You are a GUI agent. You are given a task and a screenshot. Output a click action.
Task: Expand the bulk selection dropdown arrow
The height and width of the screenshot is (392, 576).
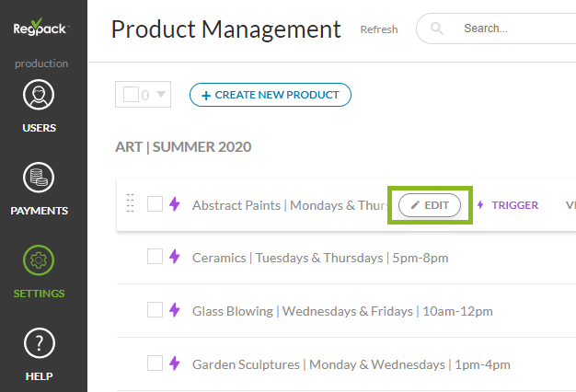(x=161, y=94)
